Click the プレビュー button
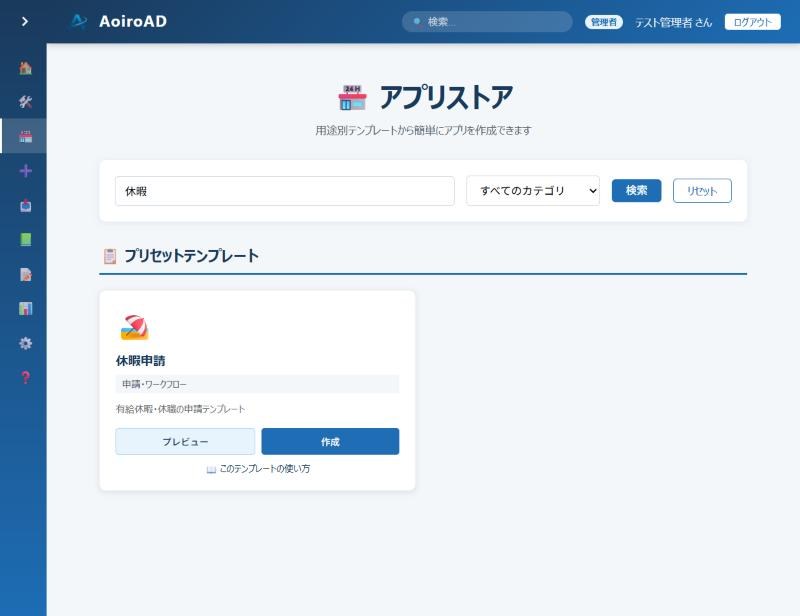 pos(185,441)
